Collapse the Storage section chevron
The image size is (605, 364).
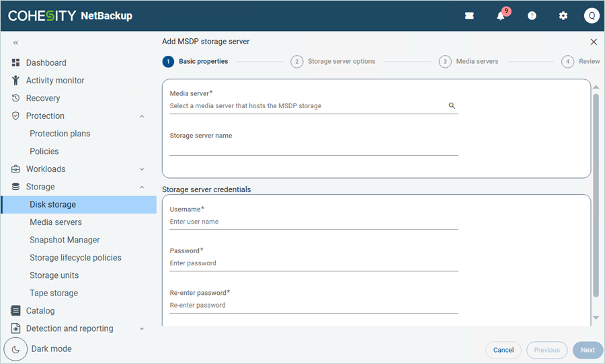(142, 187)
